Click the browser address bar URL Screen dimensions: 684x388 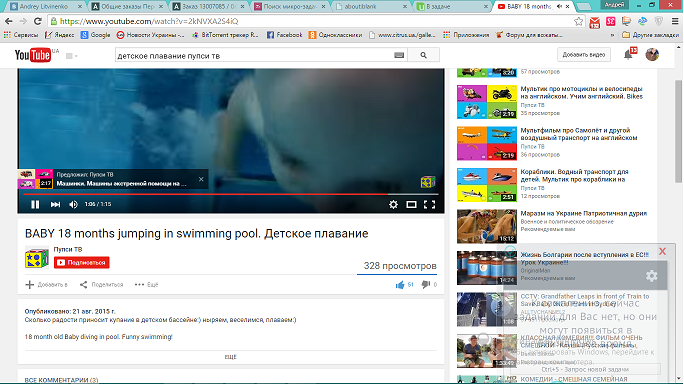tap(149, 21)
